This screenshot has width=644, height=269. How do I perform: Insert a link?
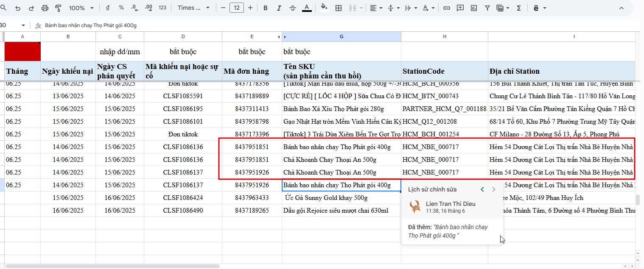447,8
